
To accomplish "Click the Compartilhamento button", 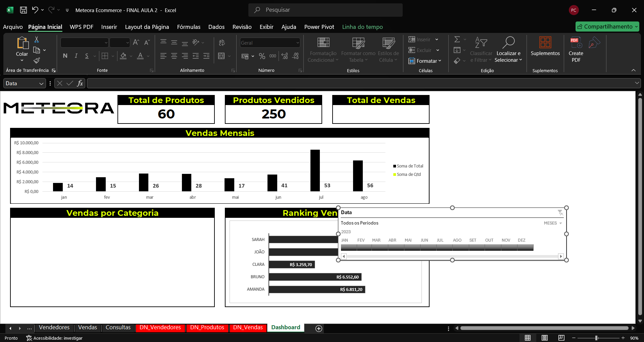I will [607, 27].
